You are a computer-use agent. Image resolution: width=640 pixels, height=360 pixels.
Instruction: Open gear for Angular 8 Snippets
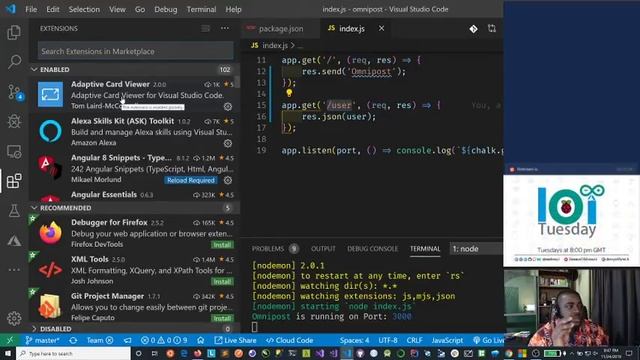[228, 180]
